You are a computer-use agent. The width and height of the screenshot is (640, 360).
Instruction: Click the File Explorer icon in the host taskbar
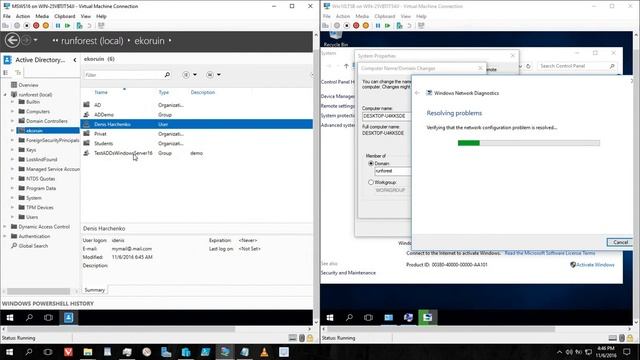(x=88, y=352)
